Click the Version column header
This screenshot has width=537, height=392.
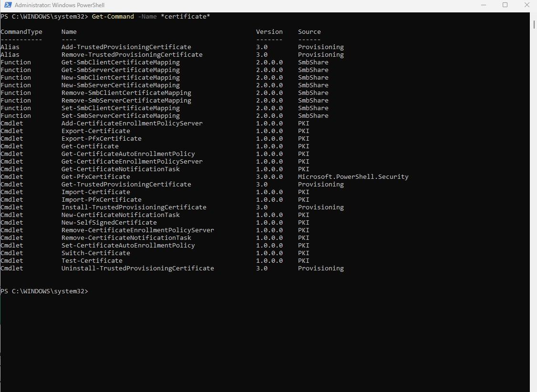tap(269, 32)
